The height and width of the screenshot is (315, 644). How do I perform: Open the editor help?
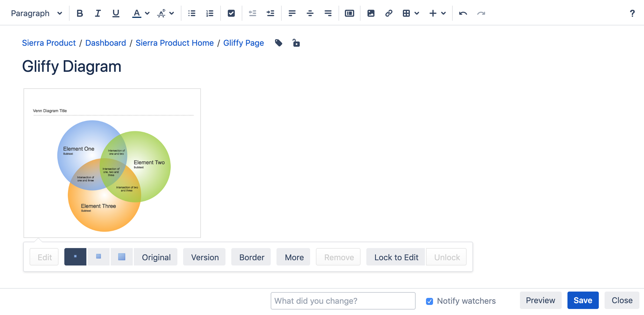click(632, 13)
